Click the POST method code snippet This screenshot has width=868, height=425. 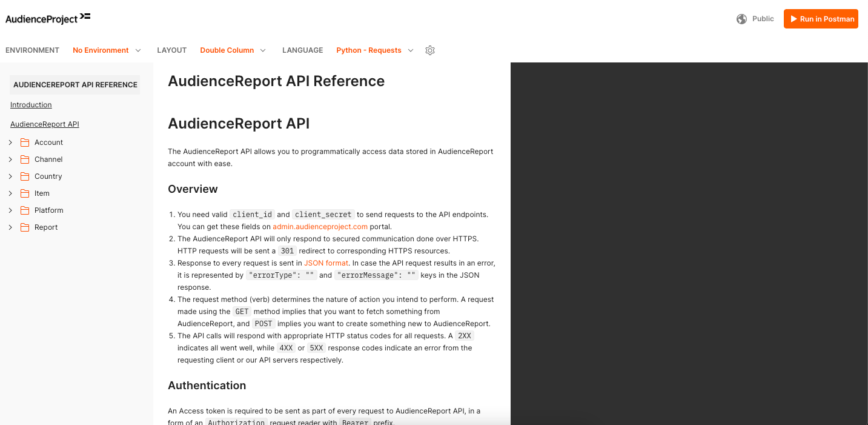coord(263,324)
